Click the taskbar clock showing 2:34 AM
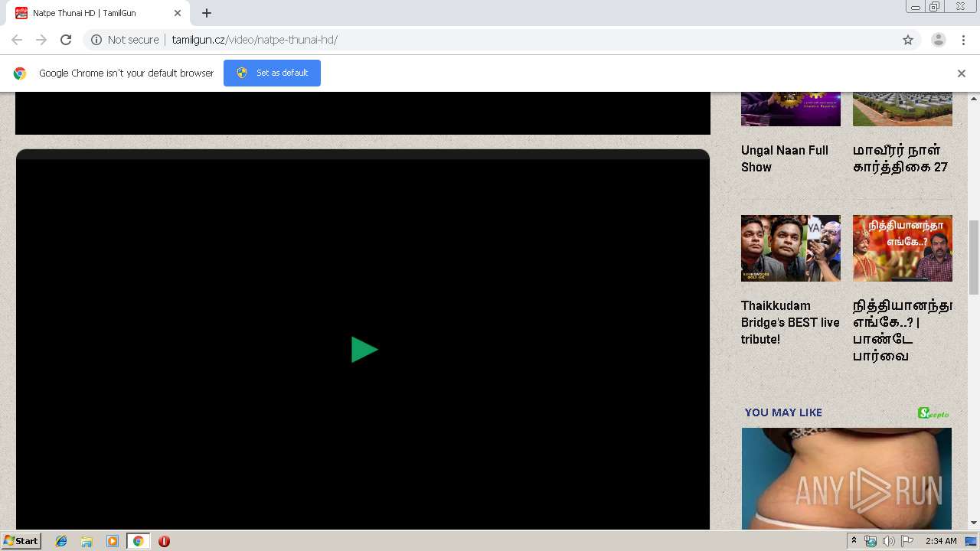 (941, 541)
